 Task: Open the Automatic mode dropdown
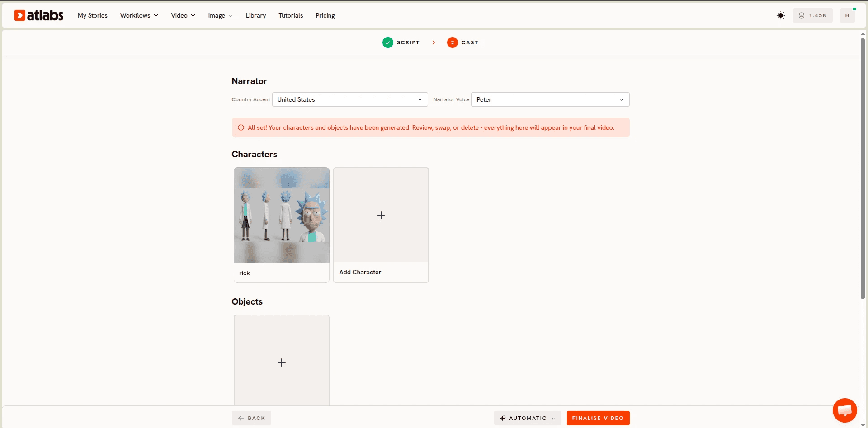(528, 418)
